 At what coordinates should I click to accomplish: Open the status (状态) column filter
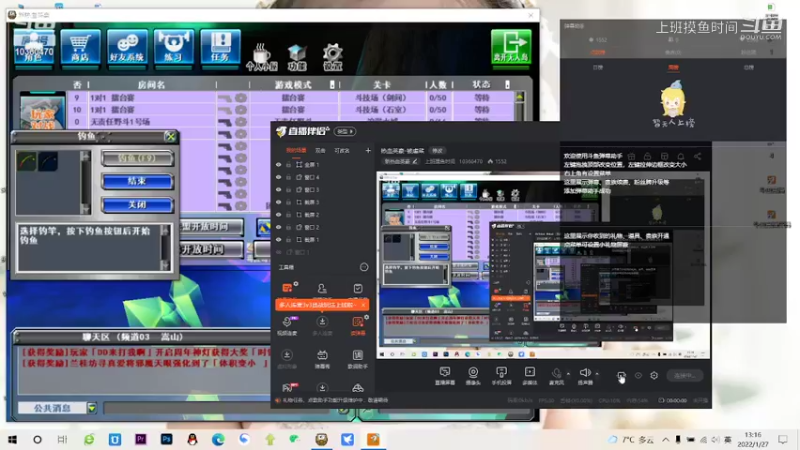(507, 84)
